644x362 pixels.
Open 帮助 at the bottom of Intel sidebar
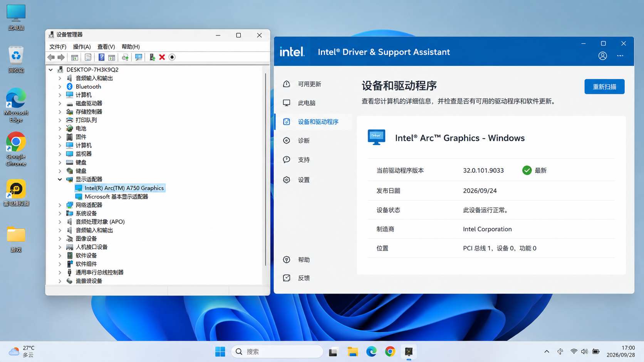pyautogui.click(x=313, y=260)
